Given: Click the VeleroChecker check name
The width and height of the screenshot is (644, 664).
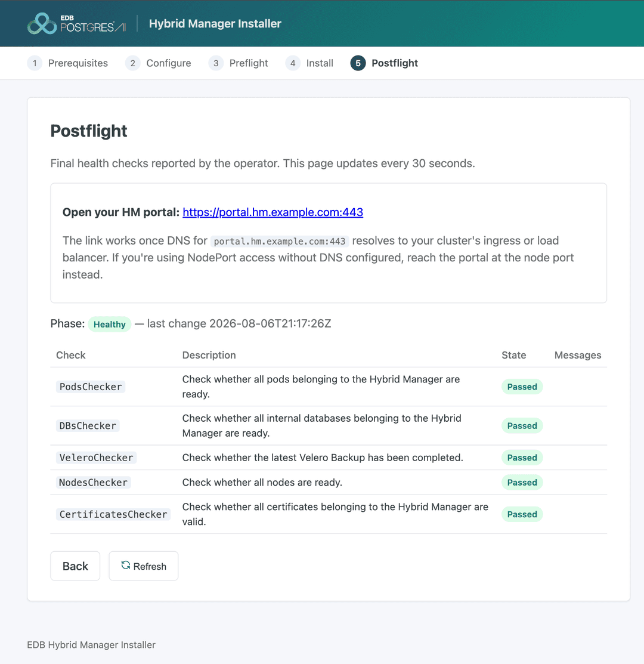Looking at the screenshot, I should (96, 458).
